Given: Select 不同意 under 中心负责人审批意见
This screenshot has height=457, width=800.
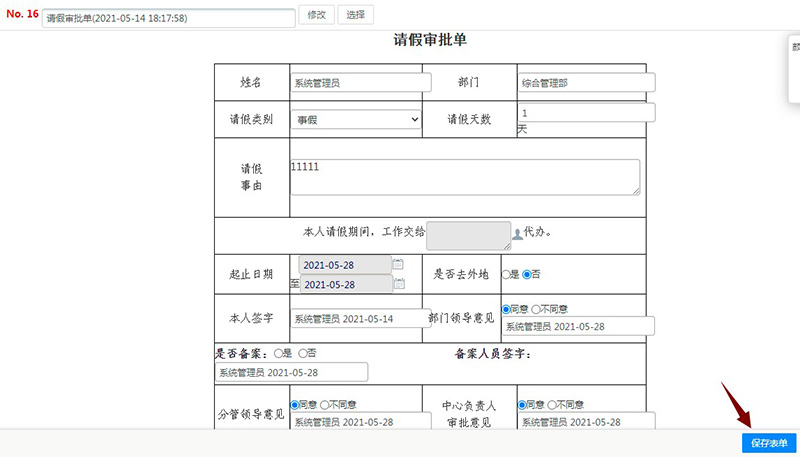Looking at the screenshot, I should (x=552, y=405).
